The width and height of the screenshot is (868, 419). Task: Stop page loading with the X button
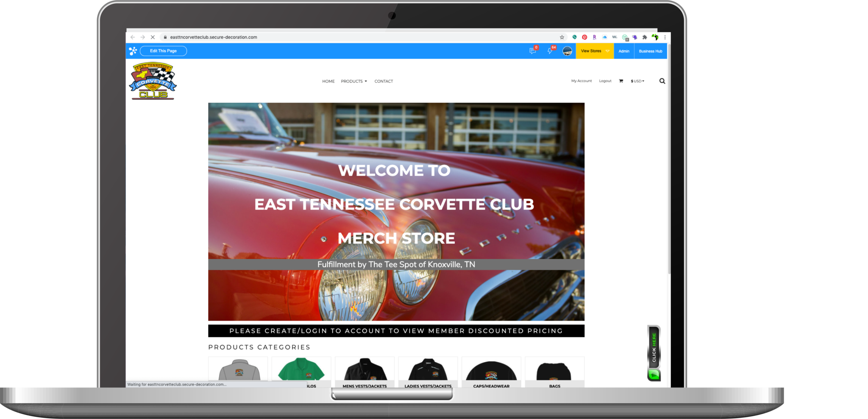coord(153,37)
